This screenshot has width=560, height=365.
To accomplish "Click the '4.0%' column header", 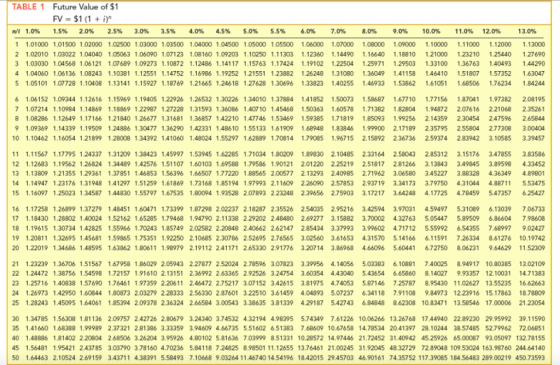I will click(196, 31).
